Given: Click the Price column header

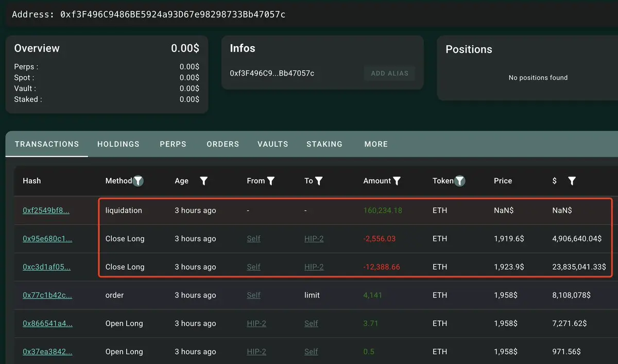Looking at the screenshot, I should [503, 181].
